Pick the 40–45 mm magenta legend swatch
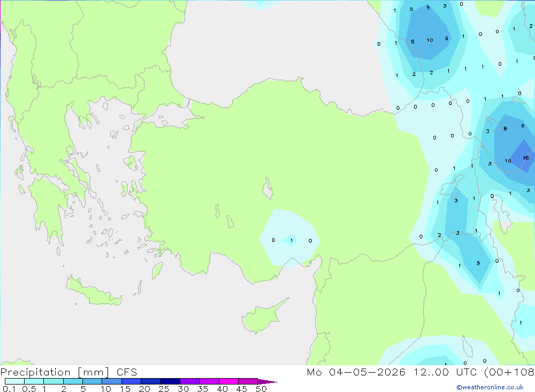The height and width of the screenshot is (392, 535). [228, 381]
